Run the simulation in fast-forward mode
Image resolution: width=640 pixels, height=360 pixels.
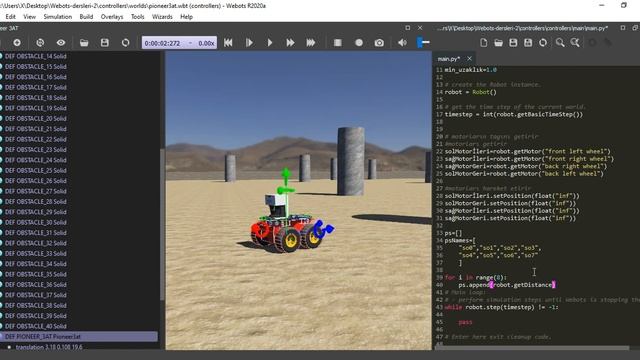tap(290, 42)
